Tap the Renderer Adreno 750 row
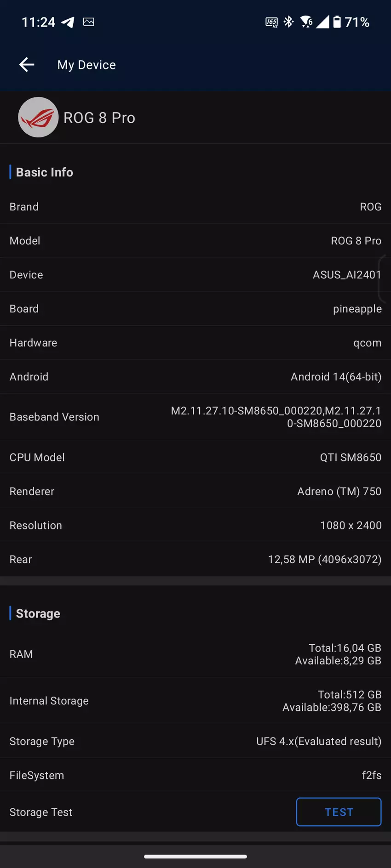 195,491
